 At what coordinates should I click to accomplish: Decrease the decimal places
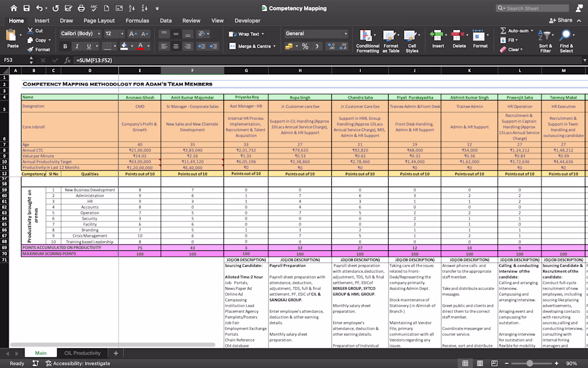click(x=343, y=46)
